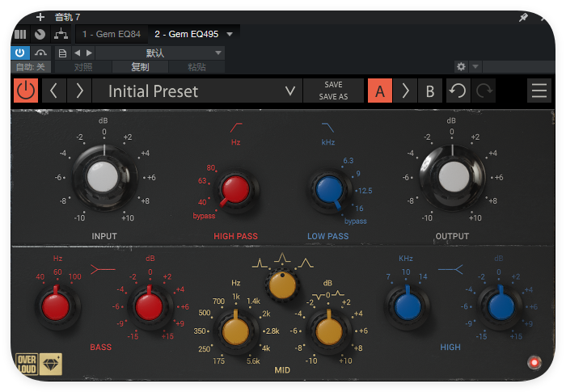The image size is (566, 392).
Task: Click SAVE AS preset button
Action: click(x=333, y=97)
